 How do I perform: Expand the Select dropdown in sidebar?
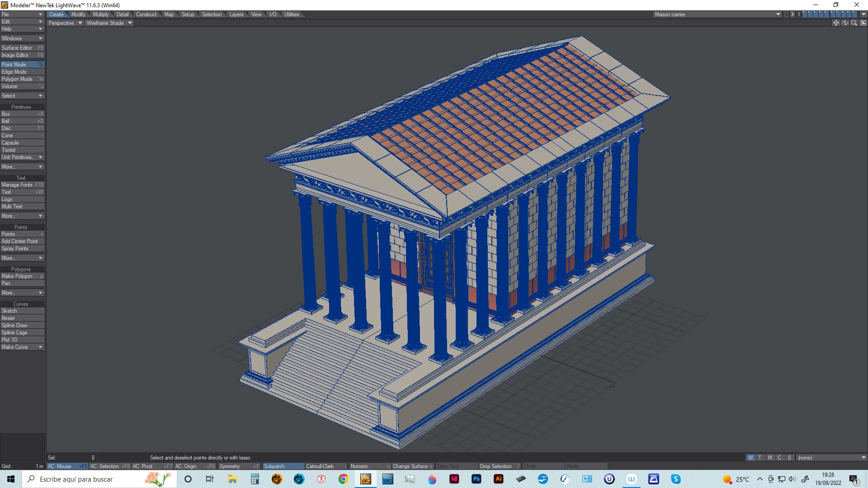[x=22, y=96]
